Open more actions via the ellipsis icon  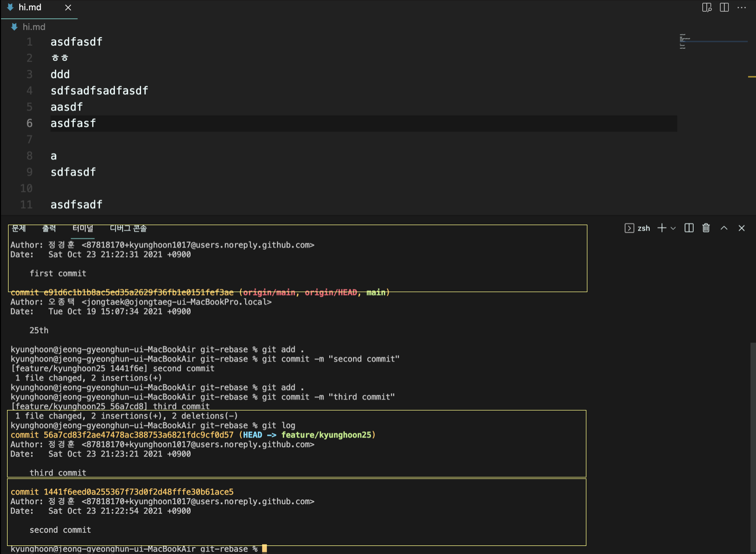[x=742, y=7]
